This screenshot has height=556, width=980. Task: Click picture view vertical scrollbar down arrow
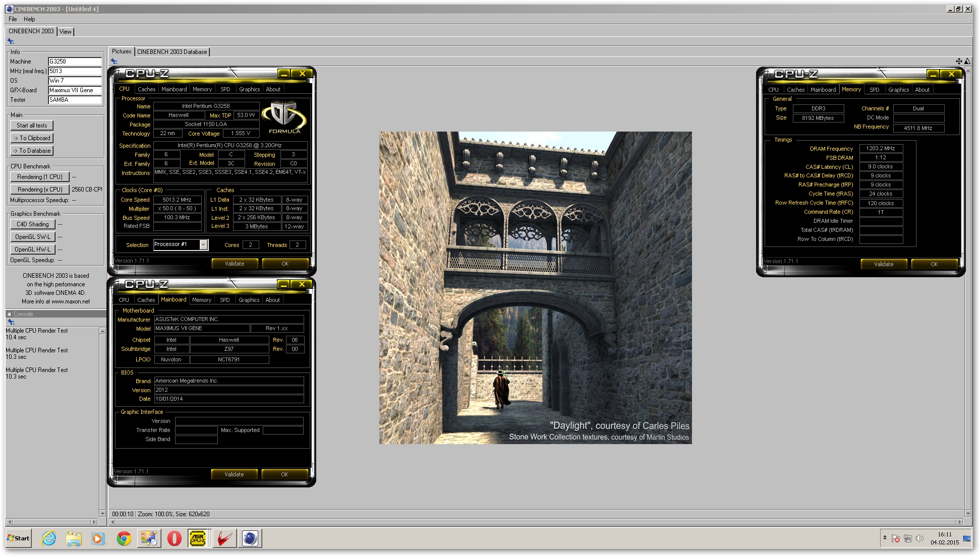[968, 514]
